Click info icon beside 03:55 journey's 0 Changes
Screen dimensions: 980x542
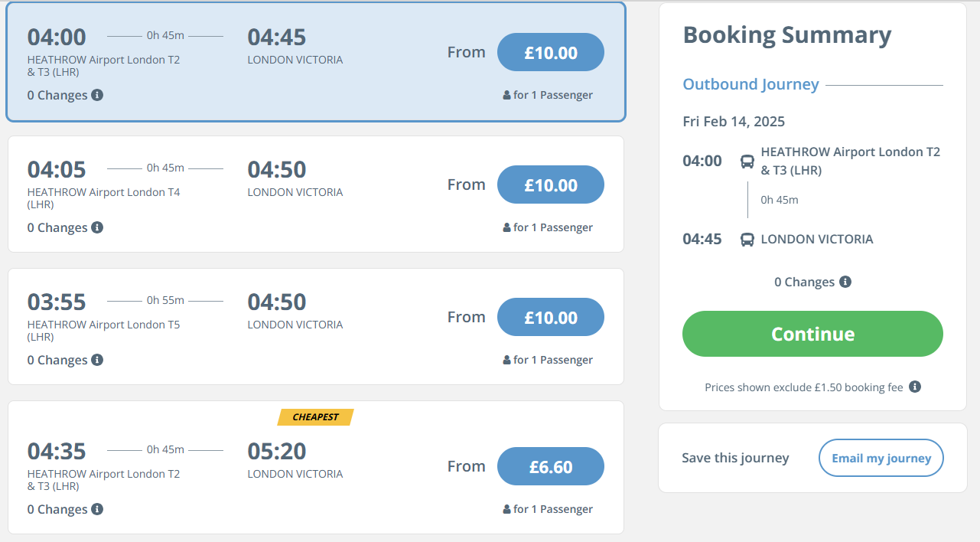(97, 360)
